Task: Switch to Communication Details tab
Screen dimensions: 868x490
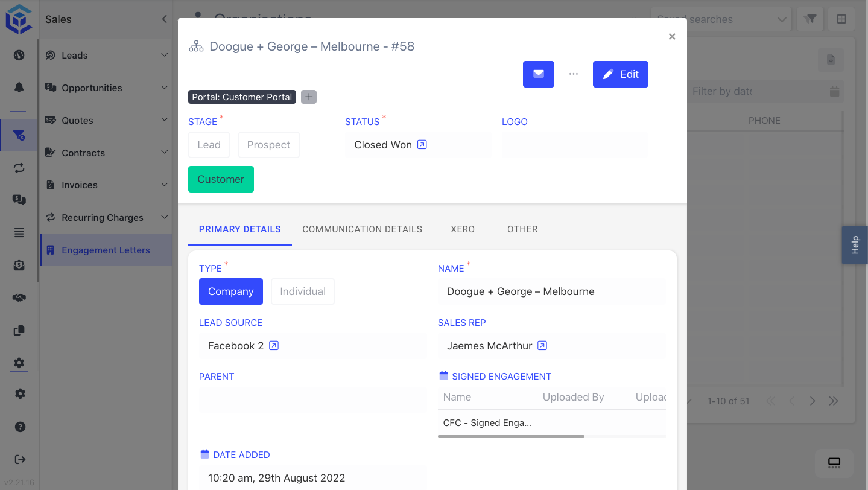Action: (363, 229)
